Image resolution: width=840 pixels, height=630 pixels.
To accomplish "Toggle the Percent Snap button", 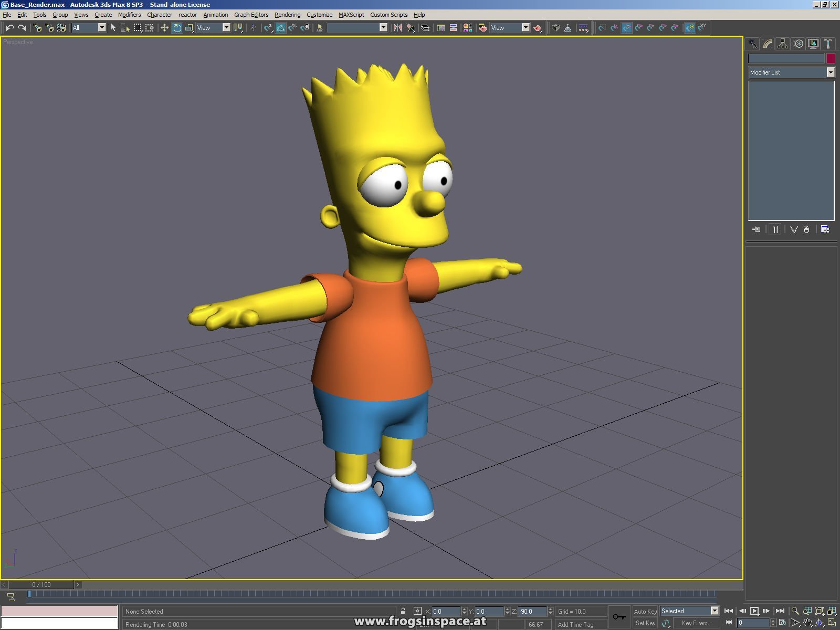I will [x=292, y=28].
